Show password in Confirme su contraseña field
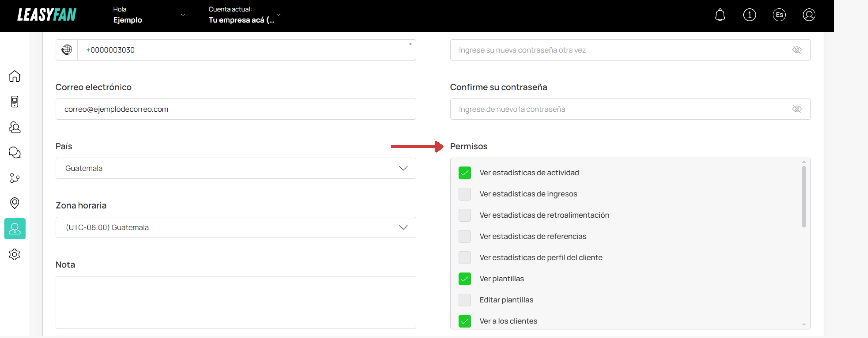 [797, 109]
